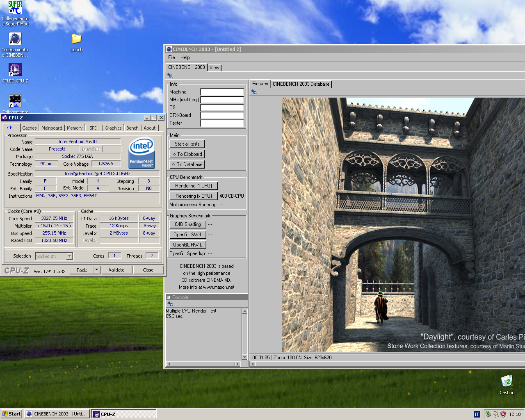This screenshot has width=525, height=420.
Task: Click the pin icon in Console panel
Action: coord(170,304)
